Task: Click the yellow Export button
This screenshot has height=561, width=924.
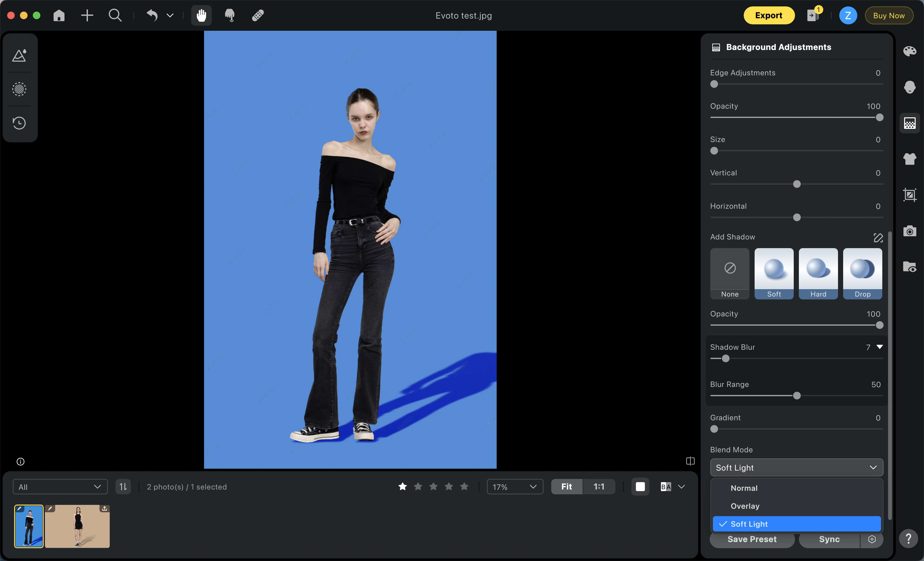Action: coord(769,15)
